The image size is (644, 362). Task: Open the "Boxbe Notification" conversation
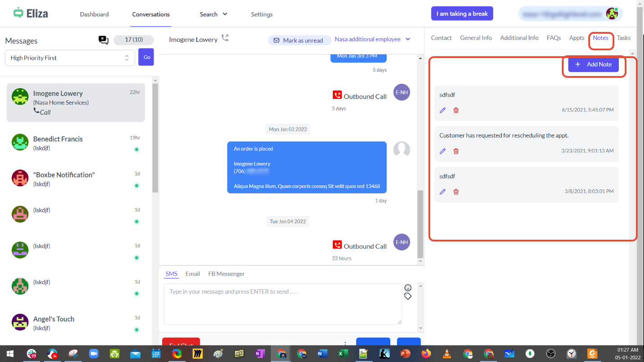[76, 179]
